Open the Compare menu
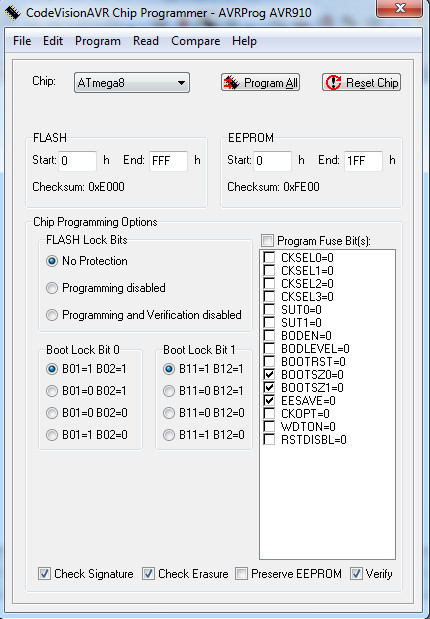The image size is (430, 619). coord(195,41)
